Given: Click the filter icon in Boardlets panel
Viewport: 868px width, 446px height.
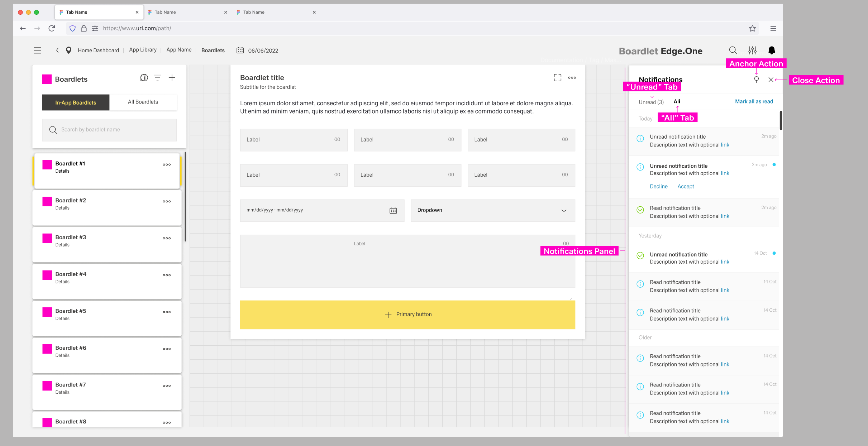Looking at the screenshot, I should click(157, 78).
